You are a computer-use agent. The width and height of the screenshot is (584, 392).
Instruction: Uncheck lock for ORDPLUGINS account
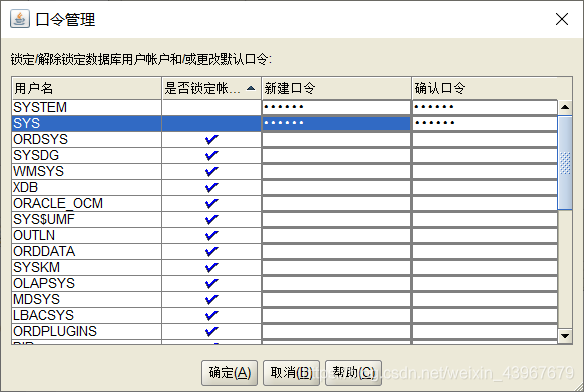click(x=212, y=332)
